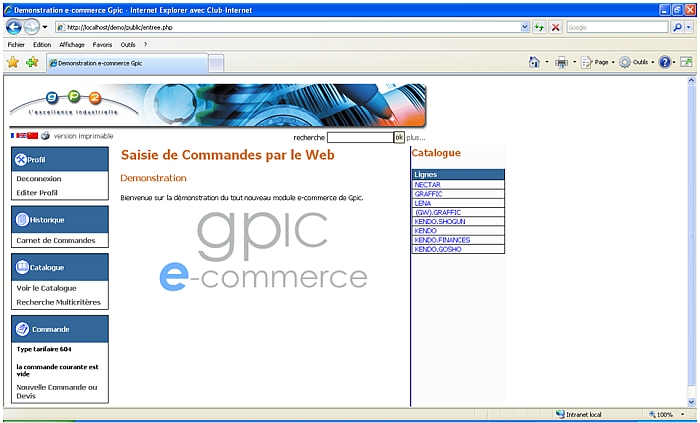Click the Deconnexion link
Screen dimensions: 700x423
tap(39, 179)
